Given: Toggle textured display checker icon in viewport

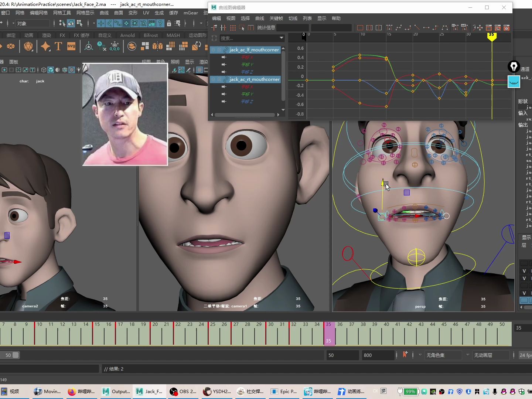Looking at the screenshot, I should 72,70.
